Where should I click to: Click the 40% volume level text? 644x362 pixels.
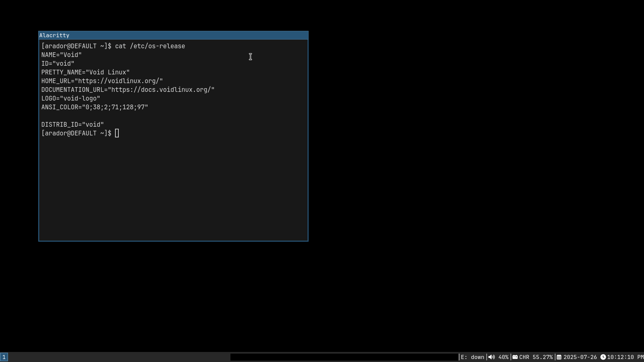(503, 357)
